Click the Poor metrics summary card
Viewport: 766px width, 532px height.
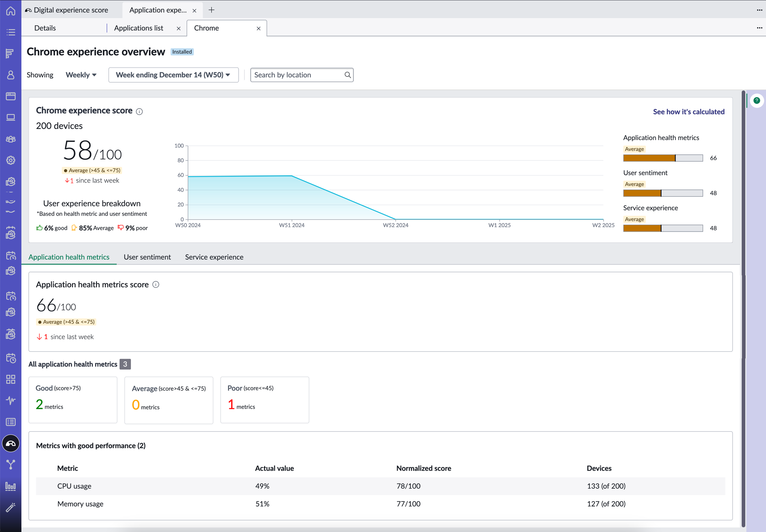[265, 400]
